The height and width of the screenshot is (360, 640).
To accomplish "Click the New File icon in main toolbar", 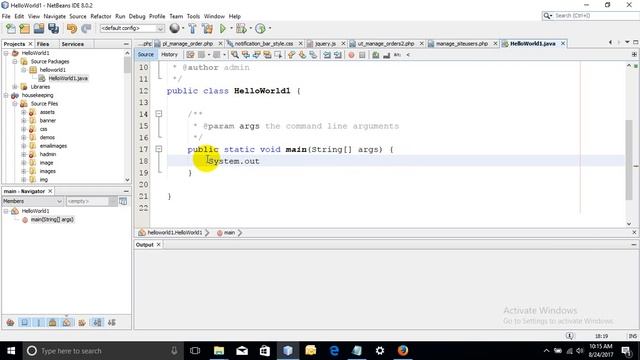I will [x=11, y=29].
